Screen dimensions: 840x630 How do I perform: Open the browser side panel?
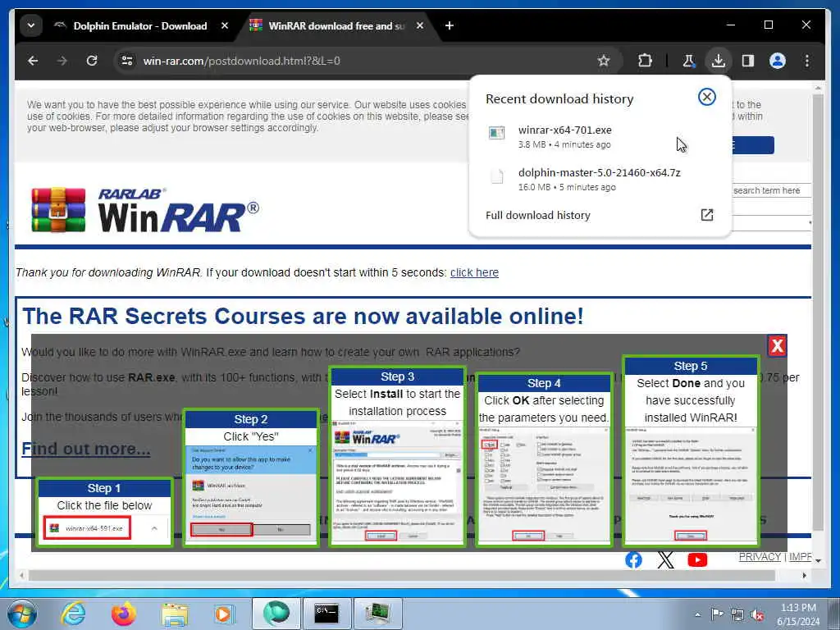(x=748, y=61)
